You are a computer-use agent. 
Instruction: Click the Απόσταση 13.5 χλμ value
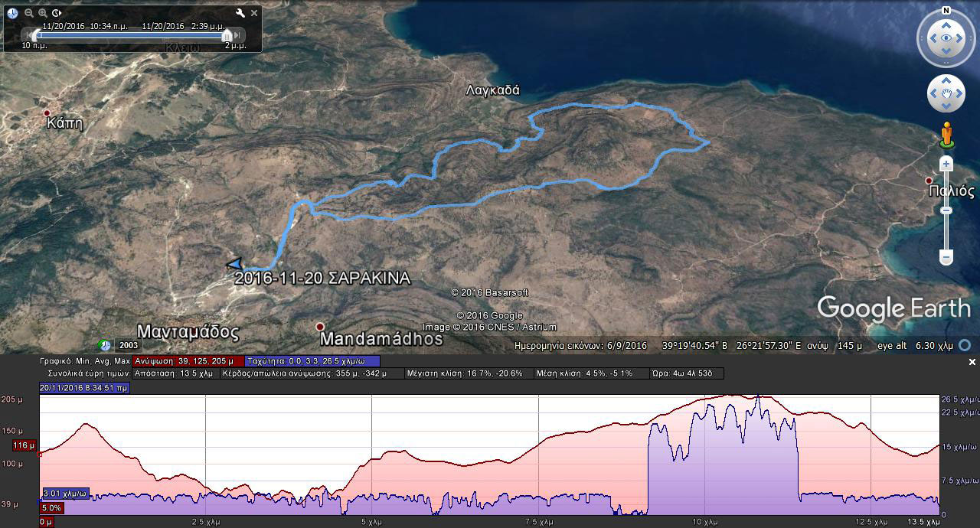point(175,373)
